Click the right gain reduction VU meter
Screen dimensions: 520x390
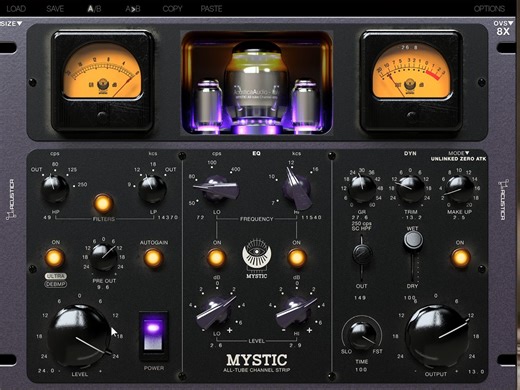tap(411, 82)
